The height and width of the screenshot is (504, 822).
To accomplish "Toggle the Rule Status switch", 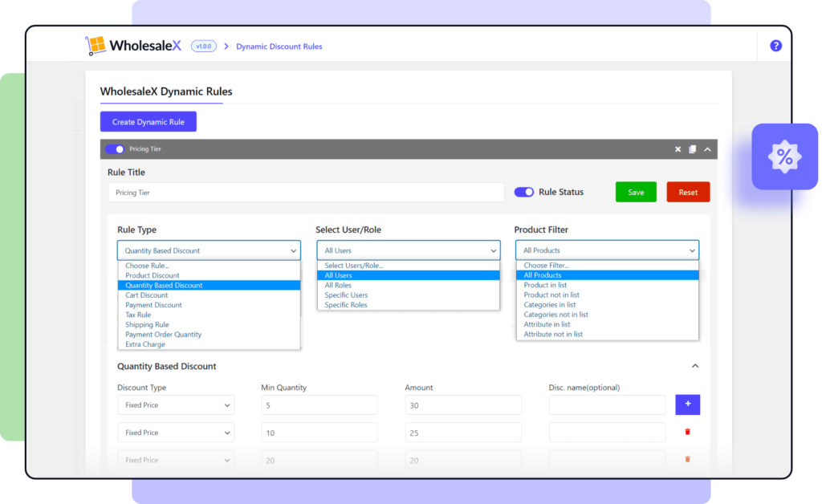I will coord(523,193).
